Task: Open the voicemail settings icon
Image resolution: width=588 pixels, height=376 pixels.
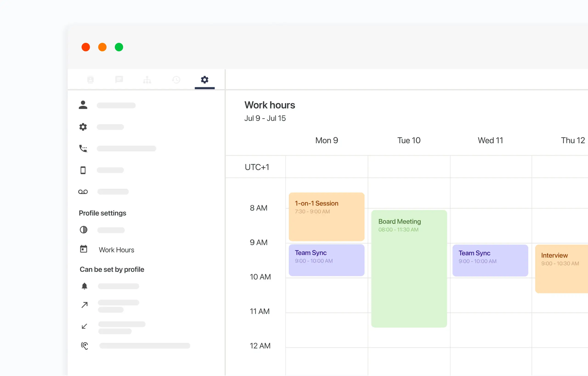Action: pos(83,192)
